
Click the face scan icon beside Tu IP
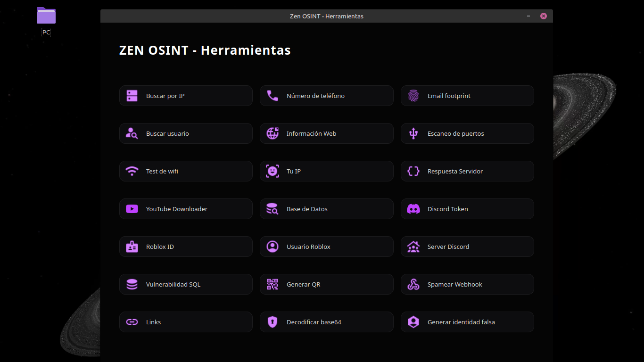(272, 171)
